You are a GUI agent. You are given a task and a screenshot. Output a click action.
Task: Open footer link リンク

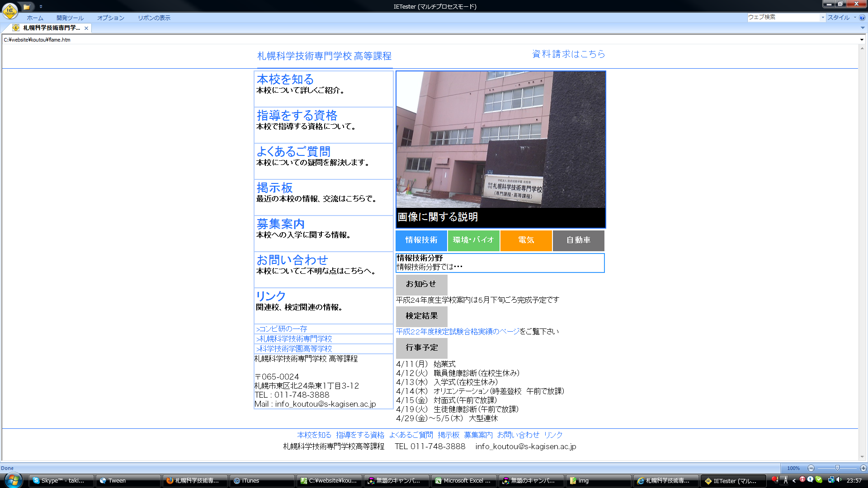coord(553,435)
